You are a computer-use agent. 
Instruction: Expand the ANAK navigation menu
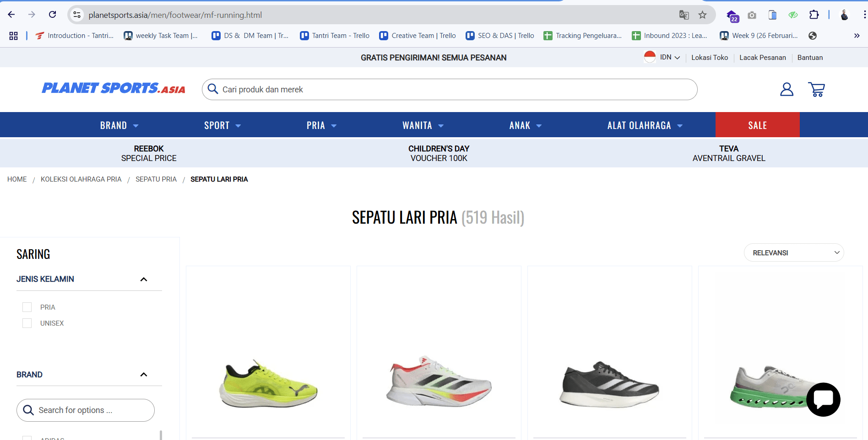pos(525,125)
